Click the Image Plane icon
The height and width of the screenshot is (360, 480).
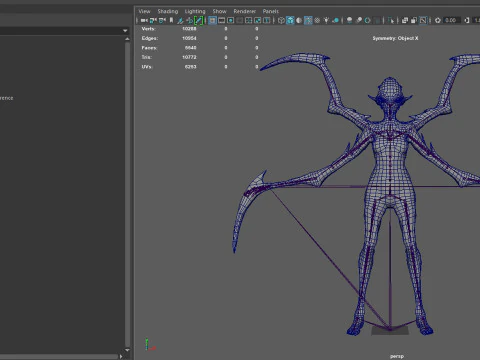[x=180, y=21]
